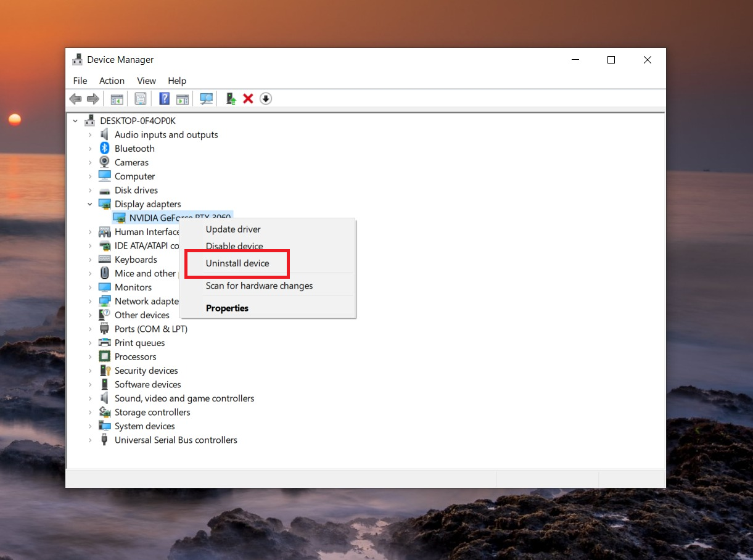Select the Update driver toolbar icon
753x560 pixels.
coord(230,99)
